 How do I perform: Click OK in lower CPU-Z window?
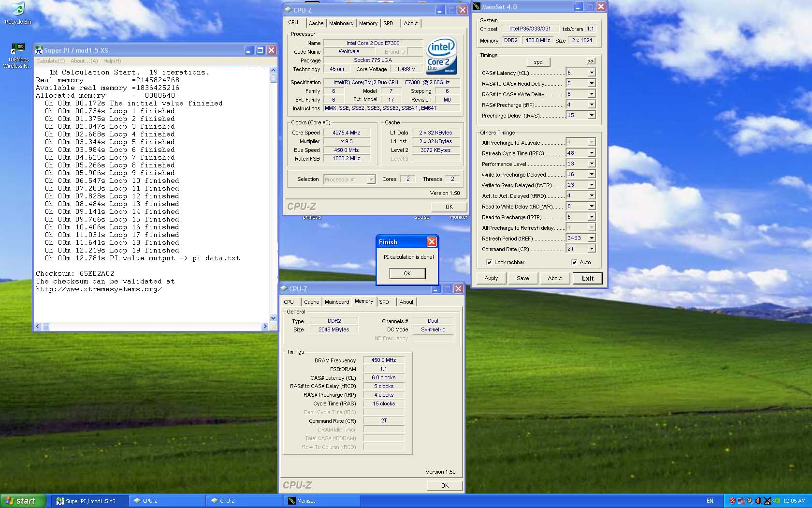pos(445,485)
